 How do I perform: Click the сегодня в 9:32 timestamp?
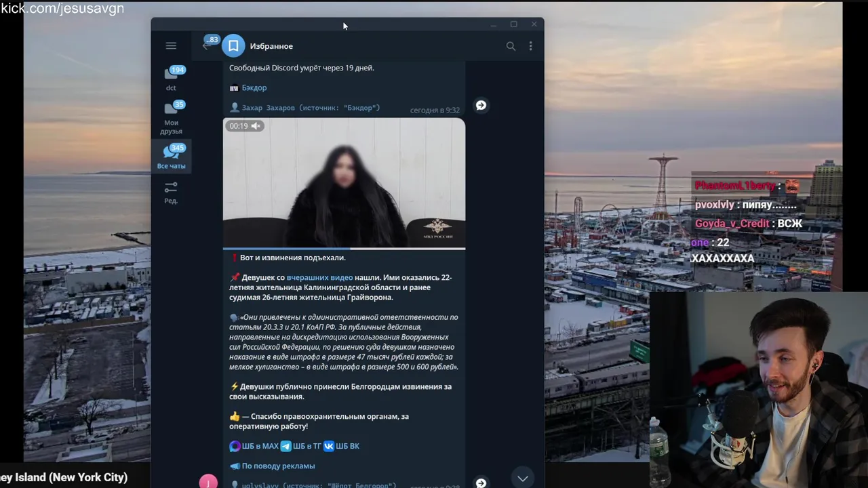[435, 110]
